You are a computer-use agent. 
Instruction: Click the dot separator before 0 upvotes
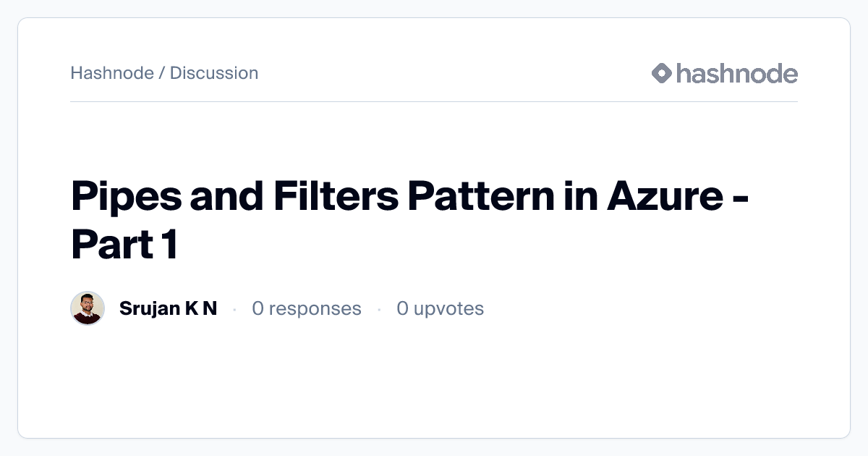379,309
